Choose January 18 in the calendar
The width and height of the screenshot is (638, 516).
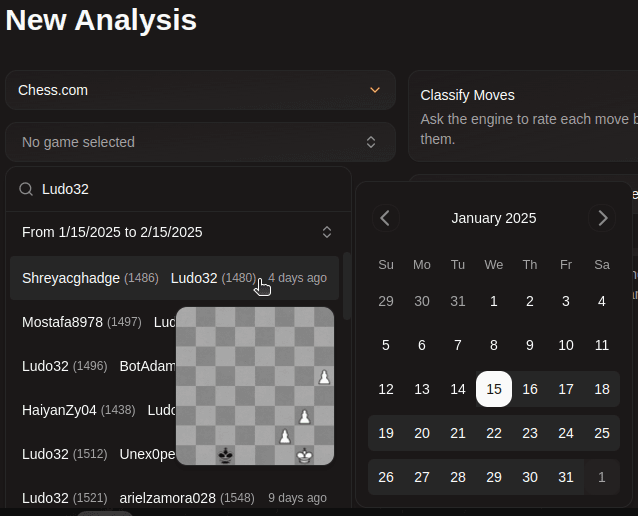pos(602,389)
